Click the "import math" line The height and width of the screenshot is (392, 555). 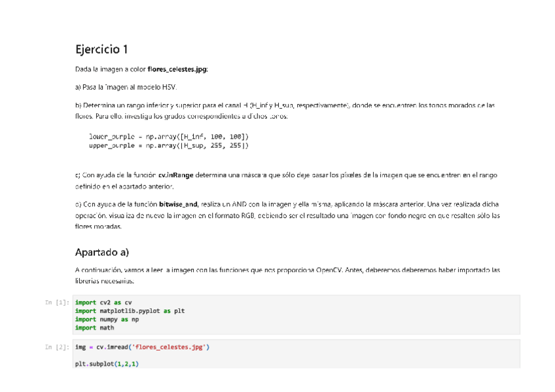pos(95,328)
